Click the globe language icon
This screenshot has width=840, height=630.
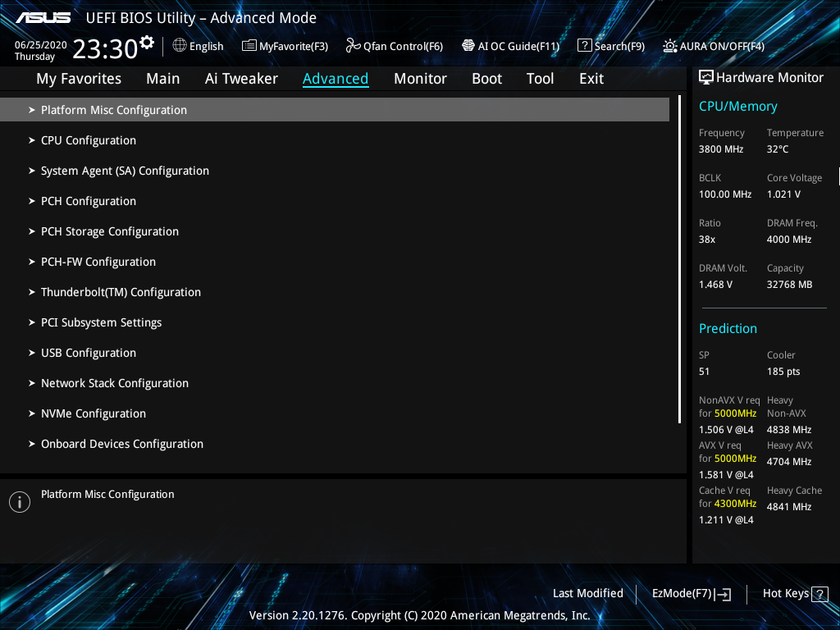[180, 46]
